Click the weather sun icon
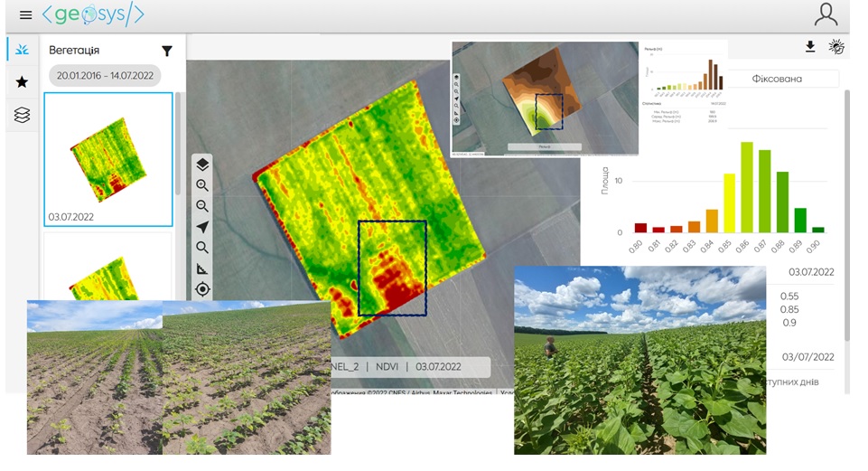 click(836, 47)
